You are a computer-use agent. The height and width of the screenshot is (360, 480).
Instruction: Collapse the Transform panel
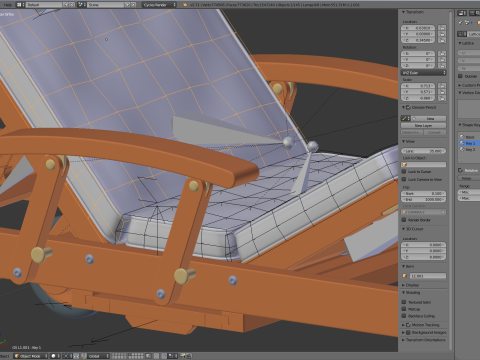403,12
